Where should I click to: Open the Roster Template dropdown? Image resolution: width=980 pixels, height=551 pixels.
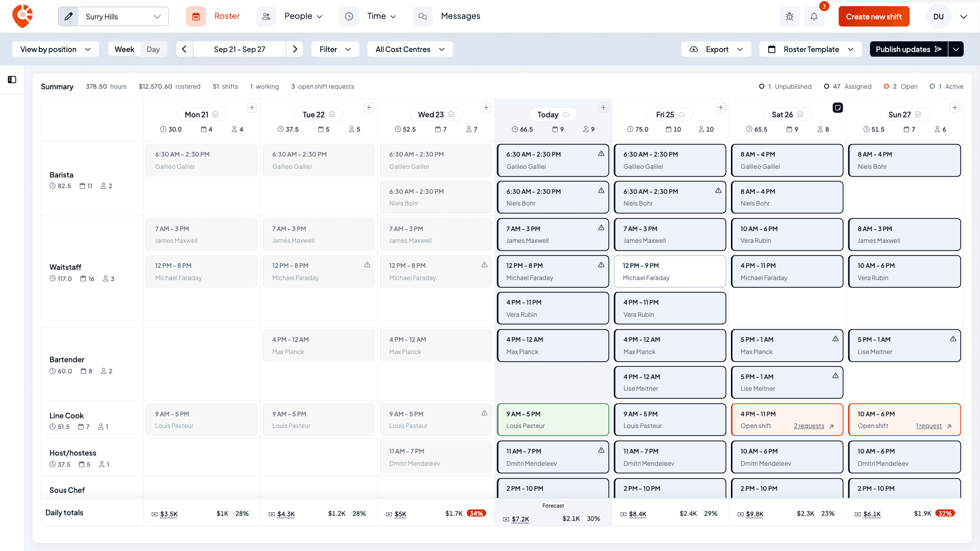(811, 49)
